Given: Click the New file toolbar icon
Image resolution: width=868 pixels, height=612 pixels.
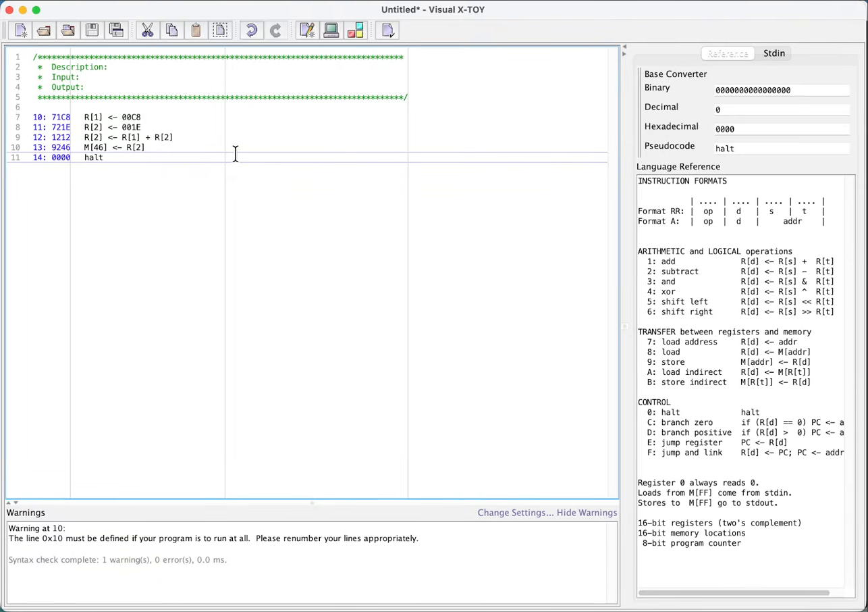Looking at the screenshot, I should pos(20,30).
